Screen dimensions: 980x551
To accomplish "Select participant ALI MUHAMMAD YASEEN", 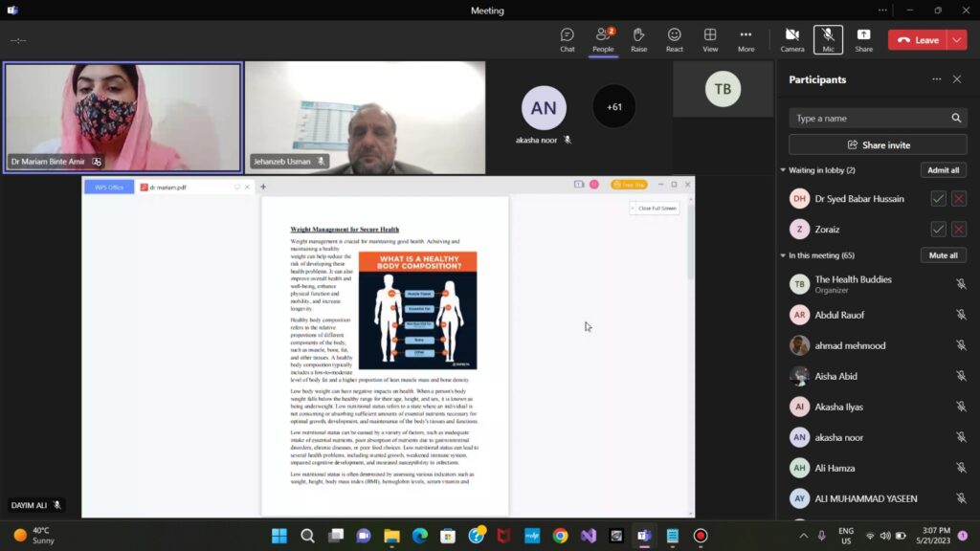I will (x=878, y=498).
